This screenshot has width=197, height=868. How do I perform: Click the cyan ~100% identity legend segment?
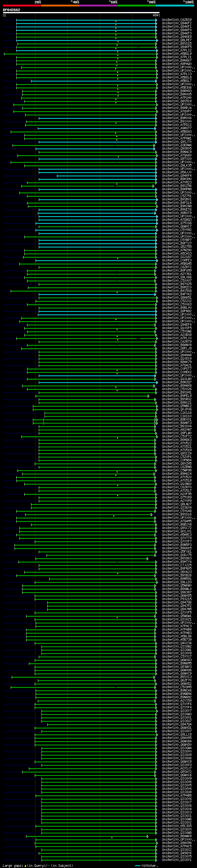pos(175,6)
